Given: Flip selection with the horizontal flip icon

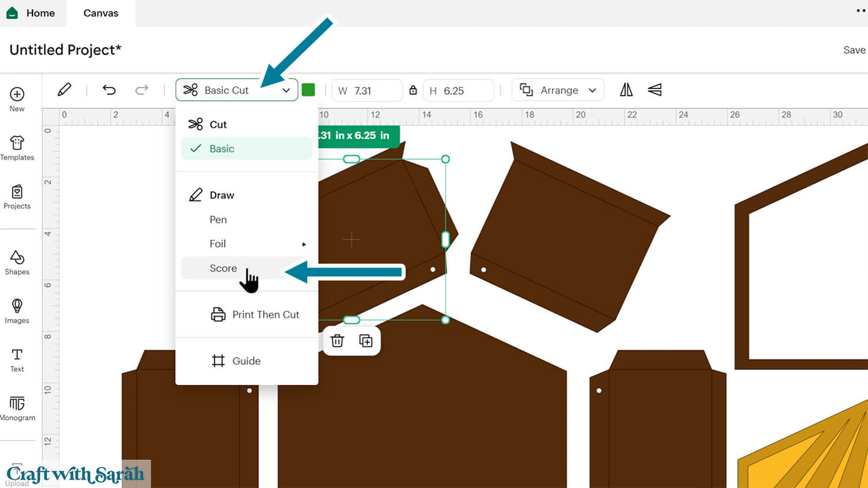Looking at the screenshot, I should click(x=626, y=90).
